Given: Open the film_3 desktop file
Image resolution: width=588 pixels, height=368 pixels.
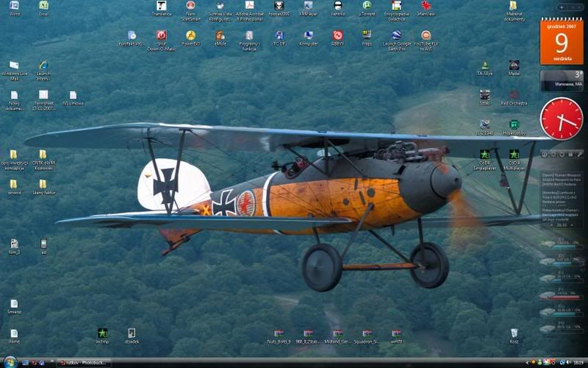Looking at the screenshot, I should (14, 247).
